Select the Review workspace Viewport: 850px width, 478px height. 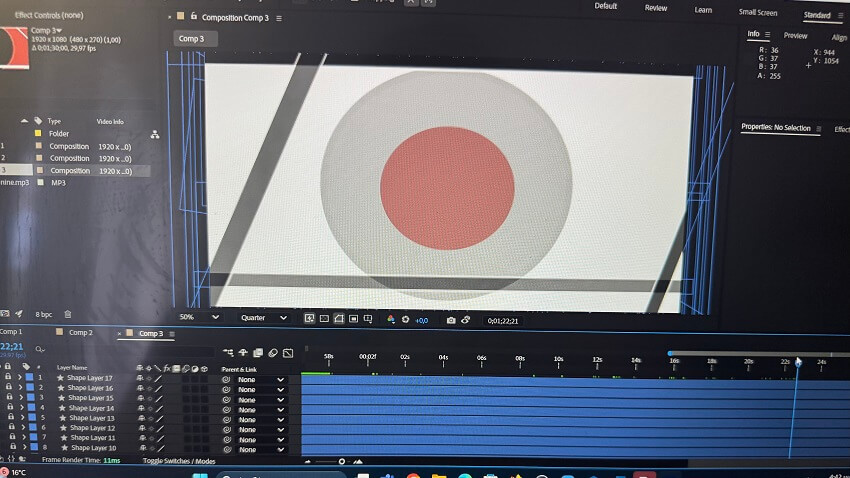(655, 8)
